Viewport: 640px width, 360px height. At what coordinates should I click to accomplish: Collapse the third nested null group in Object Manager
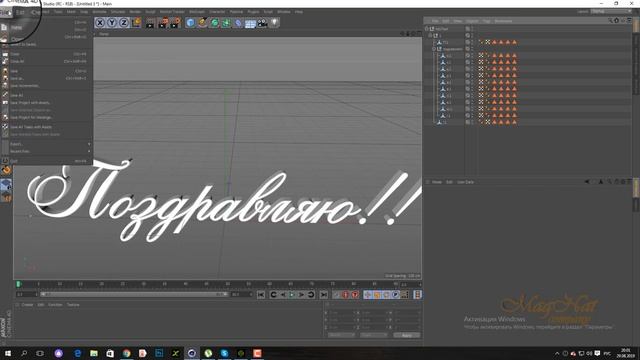(x=434, y=49)
